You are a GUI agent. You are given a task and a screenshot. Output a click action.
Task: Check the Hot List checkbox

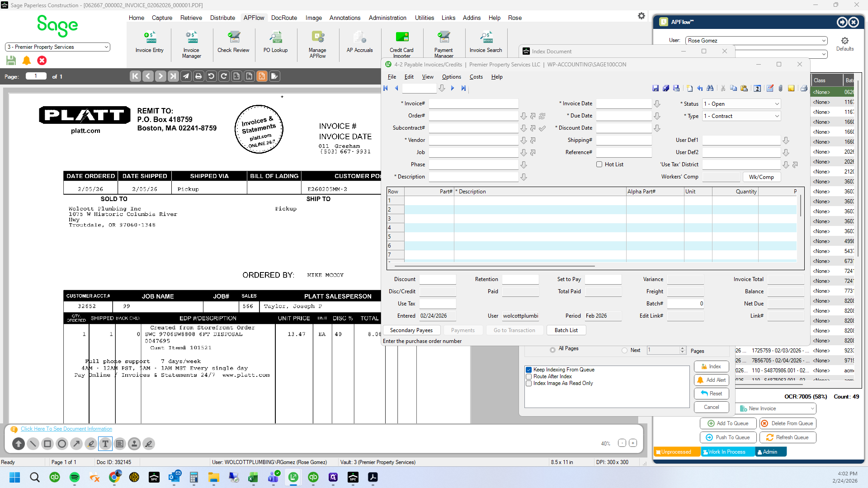pyautogui.click(x=599, y=164)
